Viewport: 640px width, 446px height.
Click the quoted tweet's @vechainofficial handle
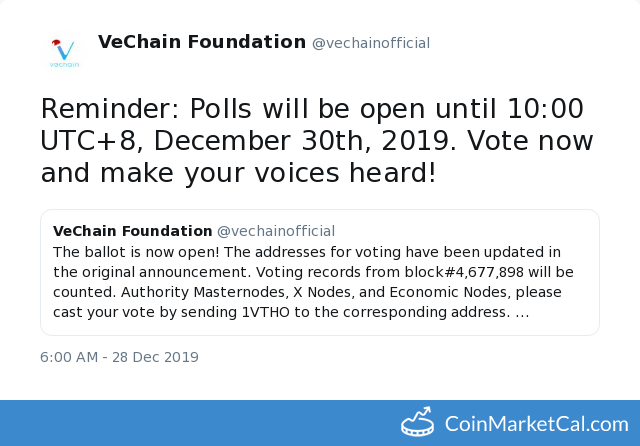[276, 231]
